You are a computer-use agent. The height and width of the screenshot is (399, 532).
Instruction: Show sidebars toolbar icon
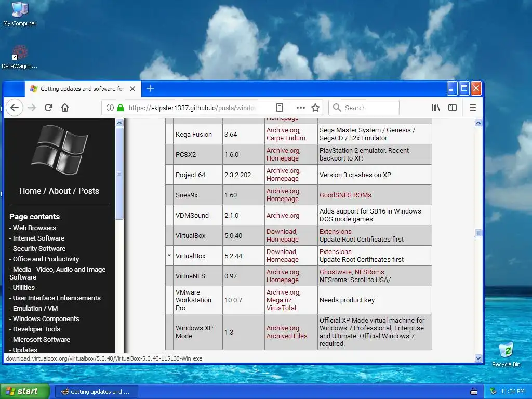pyautogui.click(x=453, y=108)
